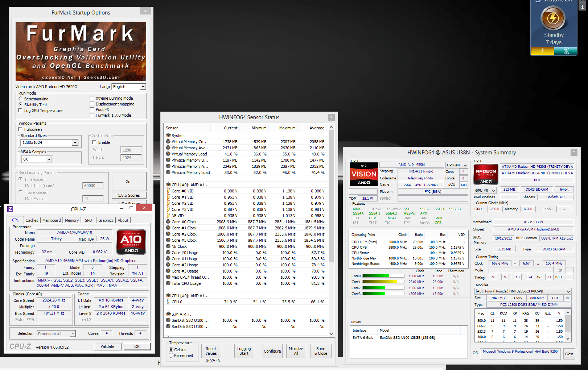This screenshot has width=588, height=370.
Task: Click Reset Values in HWiNFO Sensor Status
Action: click(211, 351)
